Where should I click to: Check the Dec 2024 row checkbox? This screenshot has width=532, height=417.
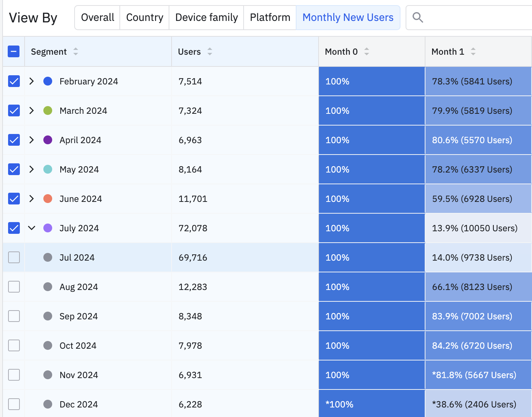click(x=14, y=404)
